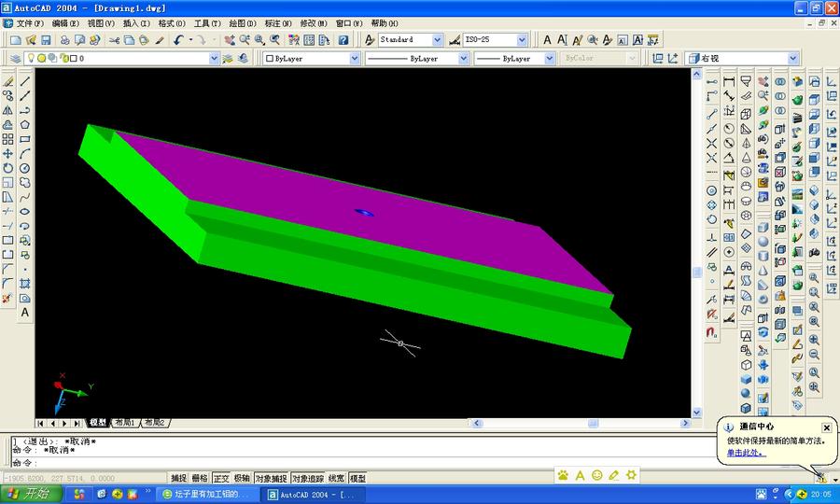Viewport: 840px width, 504px height.
Task: Open the 右视 view dropdown
Action: [x=792, y=59]
